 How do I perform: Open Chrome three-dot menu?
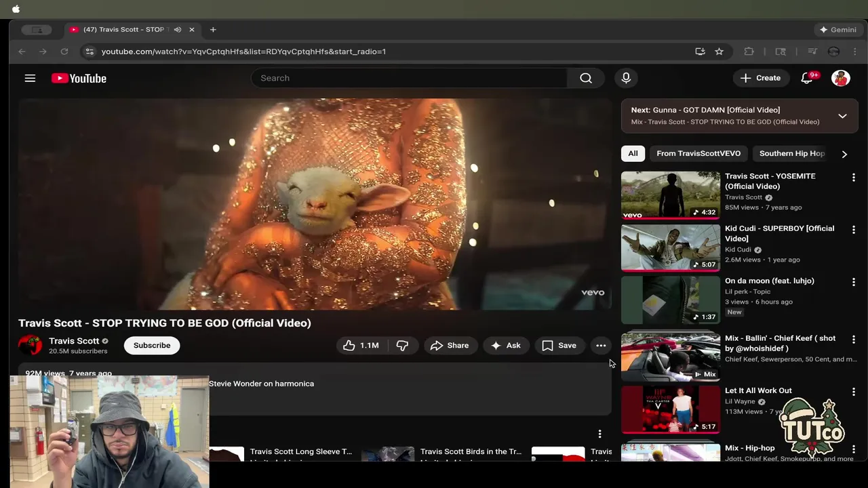point(854,52)
